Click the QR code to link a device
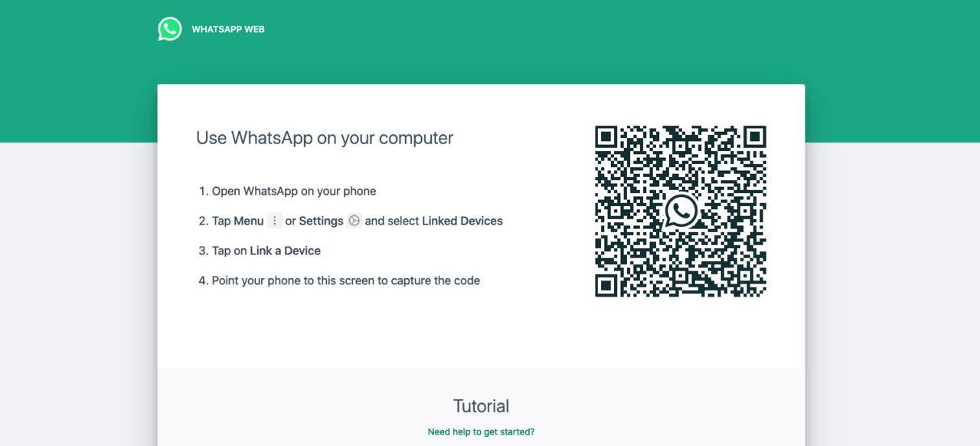 pyautogui.click(x=681, y=211)
